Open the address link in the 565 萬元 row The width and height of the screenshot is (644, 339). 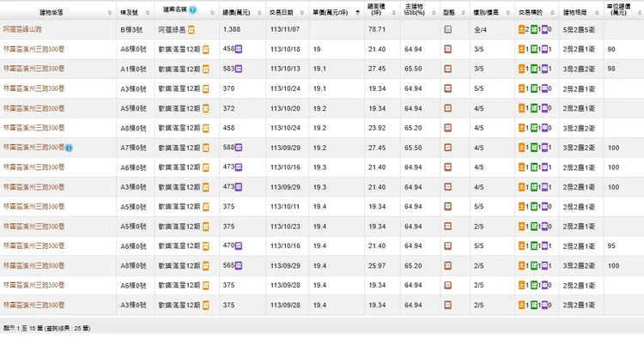(x=33, y=265)
